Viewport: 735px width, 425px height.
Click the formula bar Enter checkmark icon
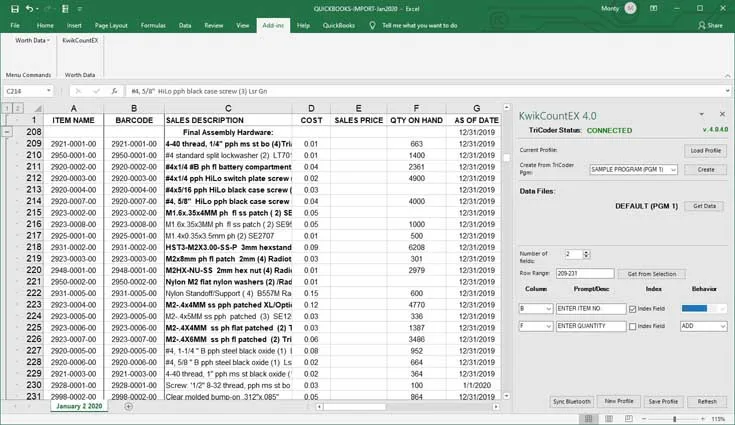coord(97,91)
